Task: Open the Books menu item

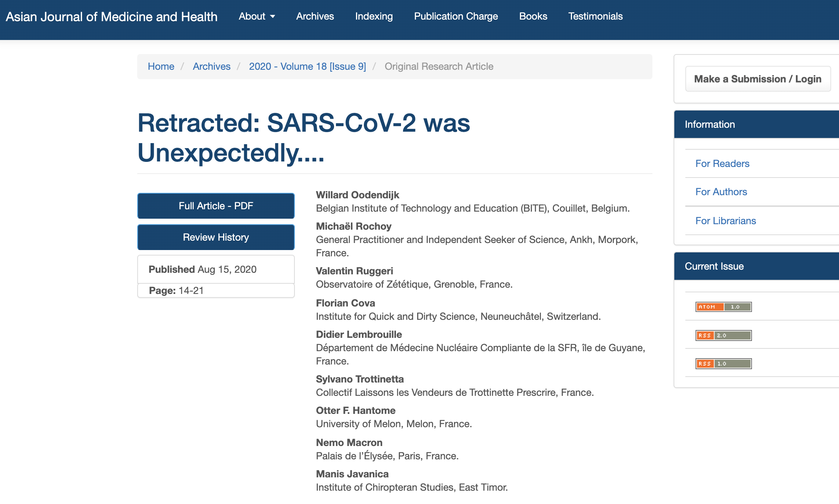Action: coord(533,16)
